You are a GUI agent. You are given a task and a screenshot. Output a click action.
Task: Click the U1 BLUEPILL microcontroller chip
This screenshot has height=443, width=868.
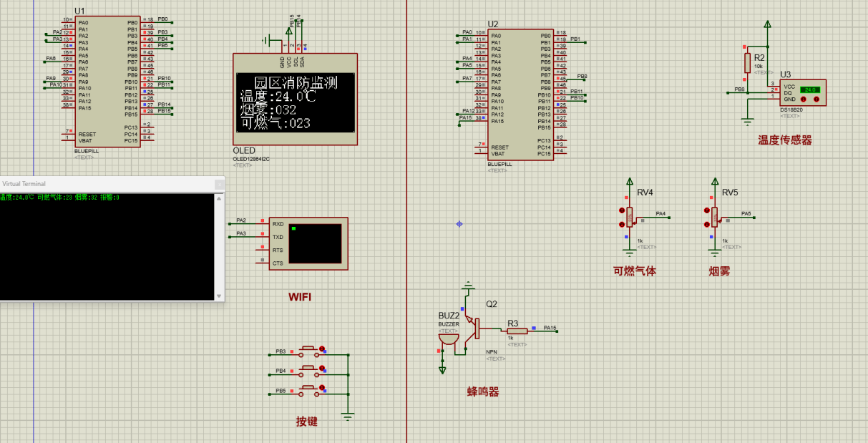coord(107,80)
